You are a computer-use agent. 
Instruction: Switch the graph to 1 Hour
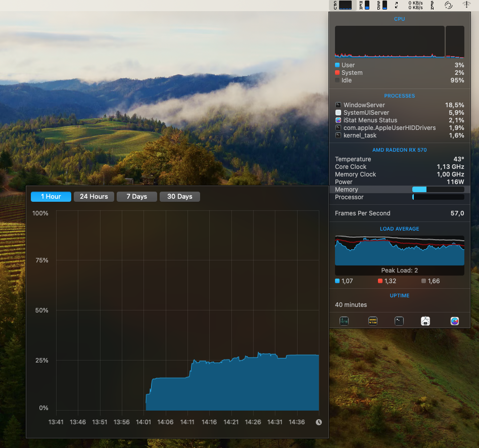click(51, 197)
